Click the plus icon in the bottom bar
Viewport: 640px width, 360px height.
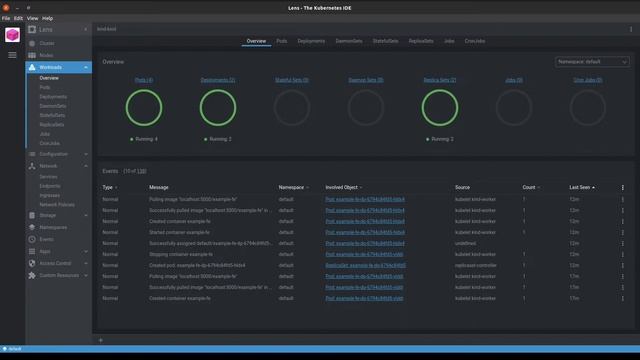pos(101,340)
